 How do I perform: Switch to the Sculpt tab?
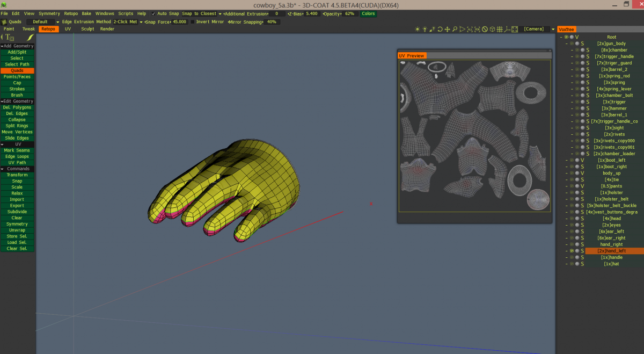(x=87, y=29)
